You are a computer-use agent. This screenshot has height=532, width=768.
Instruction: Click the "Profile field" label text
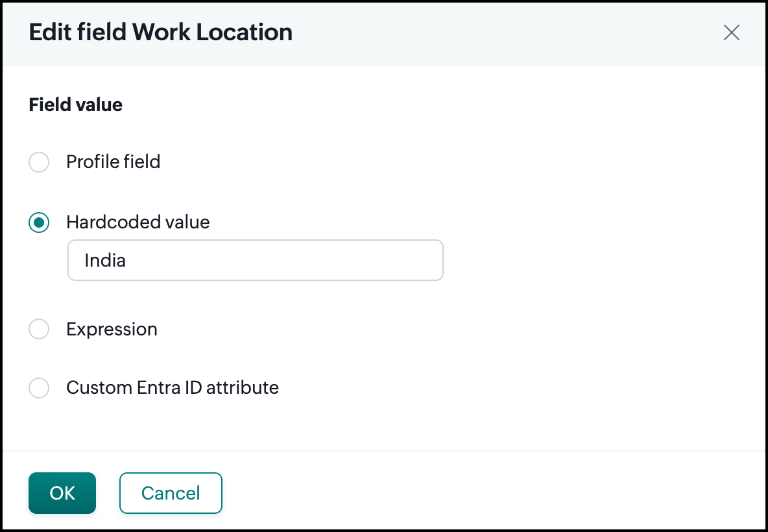113,162
